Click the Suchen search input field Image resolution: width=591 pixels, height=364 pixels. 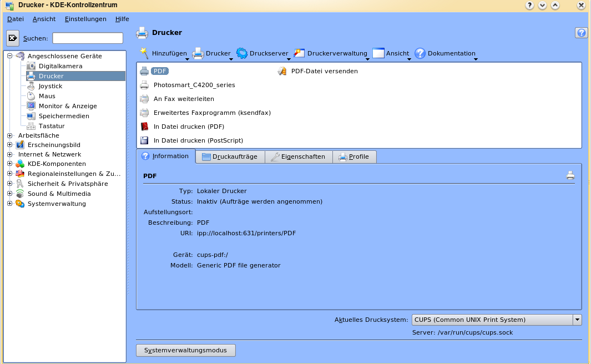pos(88,38)
